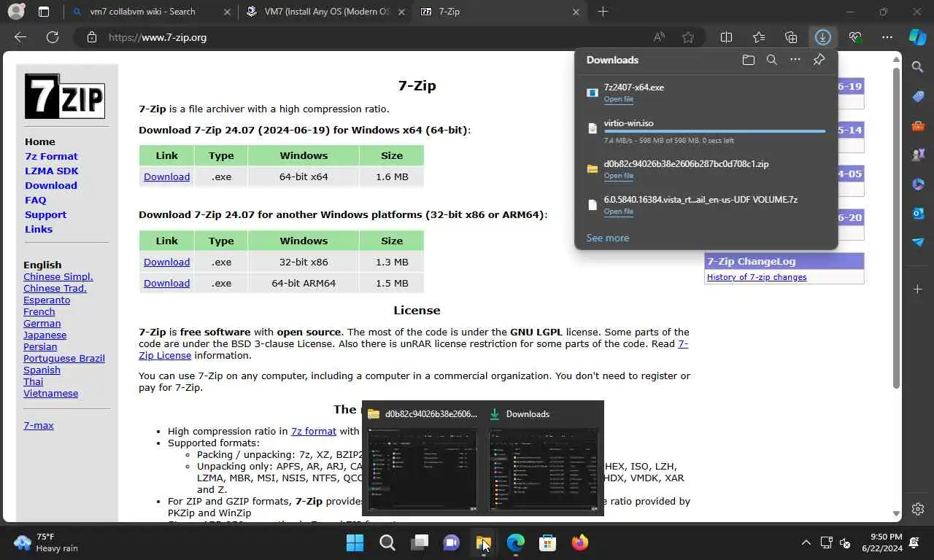This screenshot has width=934, height=560.
Task: Open more options in Downloads panel
Action: pyautogui.click(x=795, y=60)
